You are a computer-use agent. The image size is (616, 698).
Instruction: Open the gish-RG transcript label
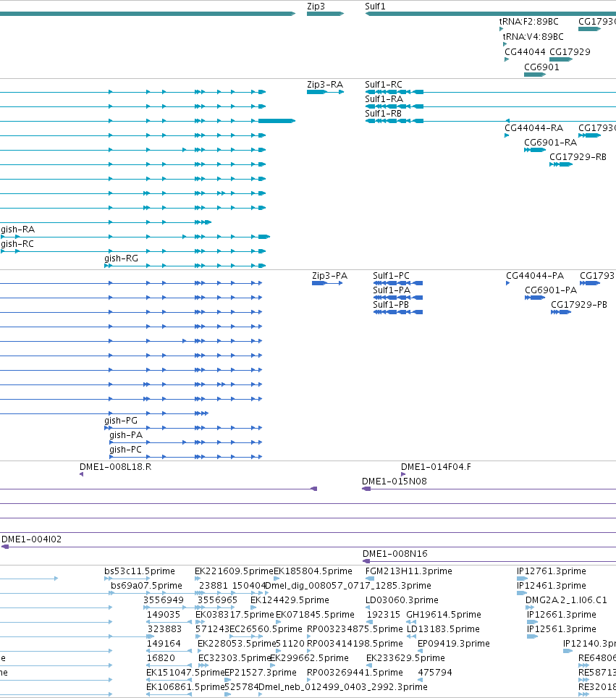[x=122, y=258]
